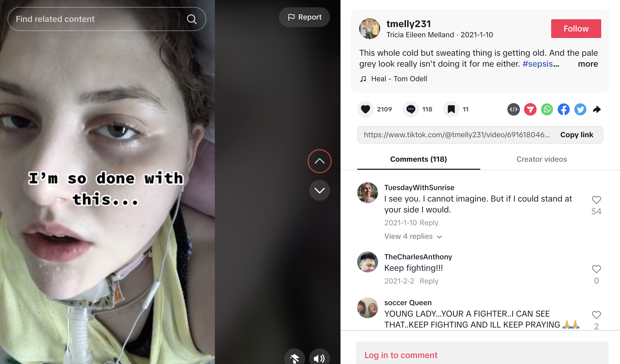620x364 pixels.
Task: Bookmark the video to favorites
Action: tap(451, 109)
